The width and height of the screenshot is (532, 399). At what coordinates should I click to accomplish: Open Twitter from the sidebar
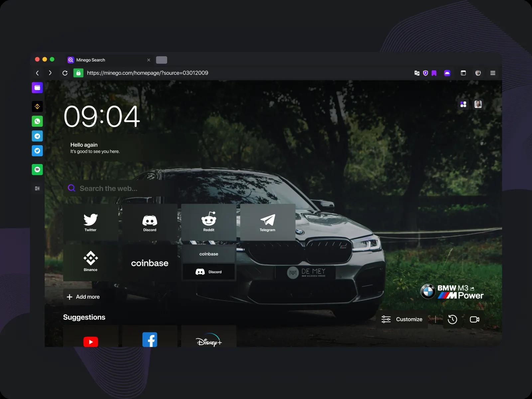click(x=37, y=151)
